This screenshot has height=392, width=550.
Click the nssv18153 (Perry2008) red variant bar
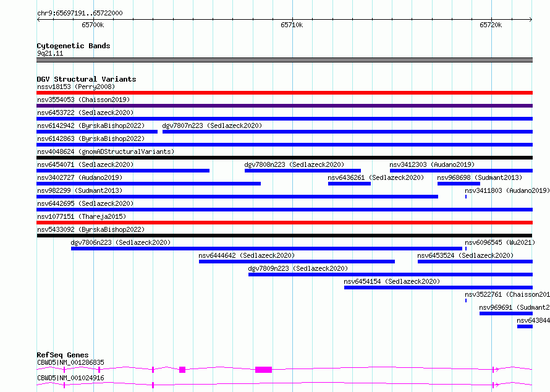(284, 93)
